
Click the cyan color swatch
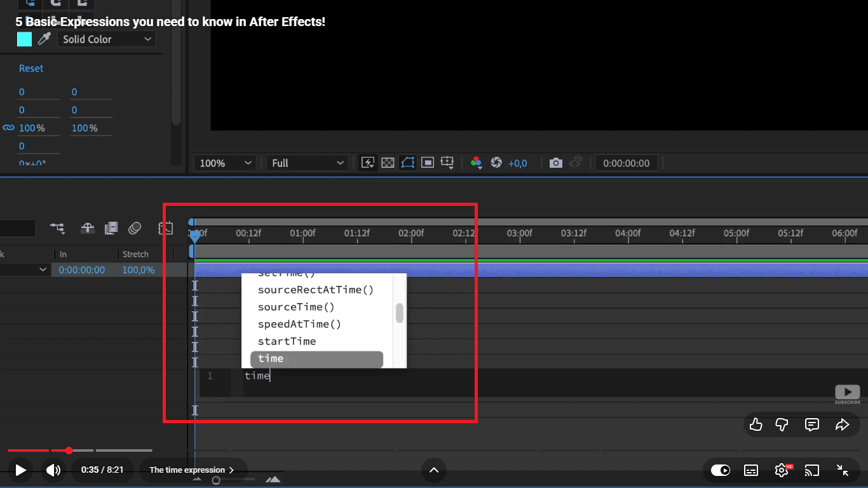pyautogui.click(x=24, y=39)
